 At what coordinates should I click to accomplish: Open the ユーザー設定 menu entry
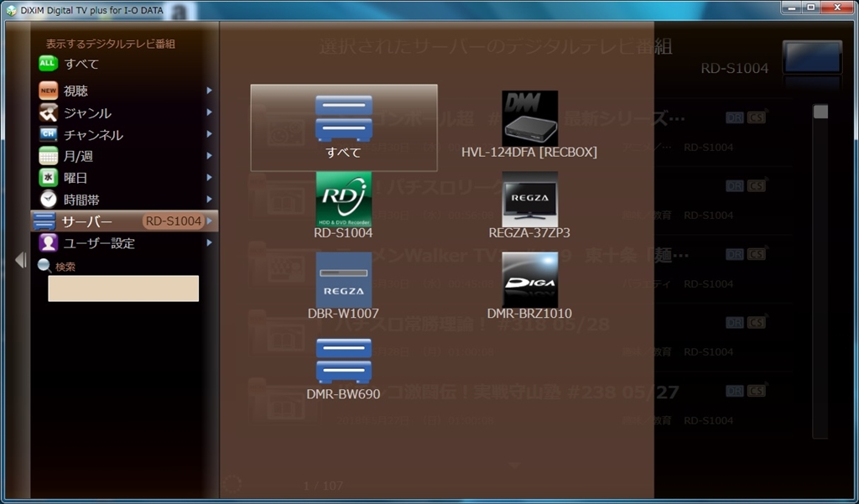pos(99,243)
